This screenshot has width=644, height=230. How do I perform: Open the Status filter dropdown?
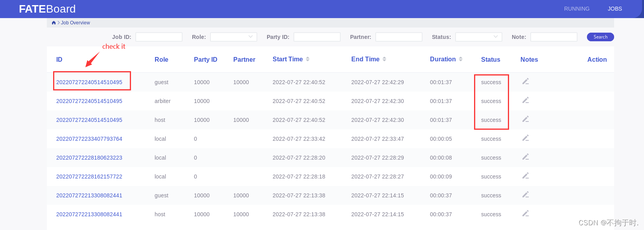tap(479, 37)
